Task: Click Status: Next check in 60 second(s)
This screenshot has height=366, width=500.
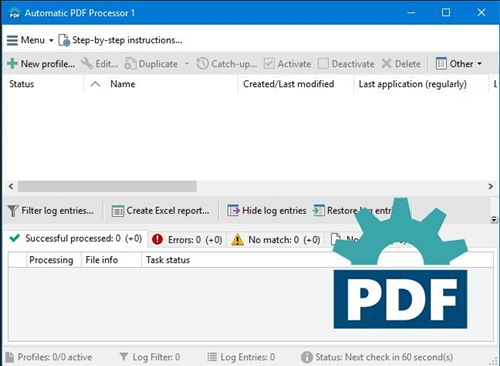Action: [x=384, y=357]
